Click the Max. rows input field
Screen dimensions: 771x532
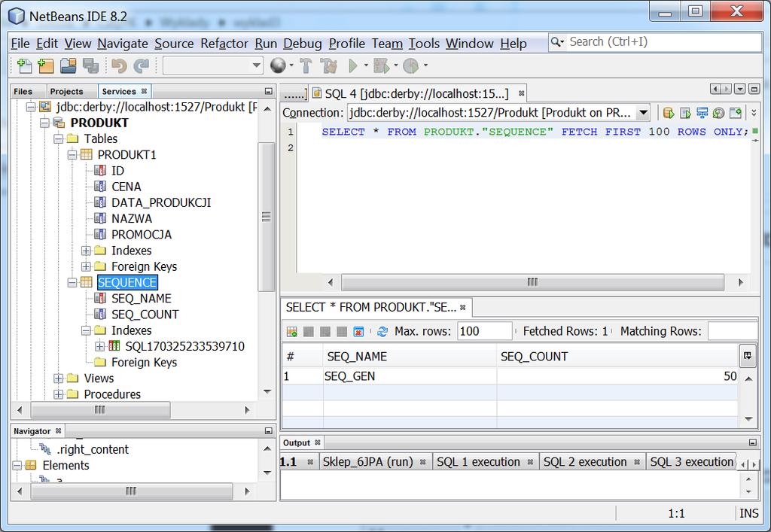point(484,332)
